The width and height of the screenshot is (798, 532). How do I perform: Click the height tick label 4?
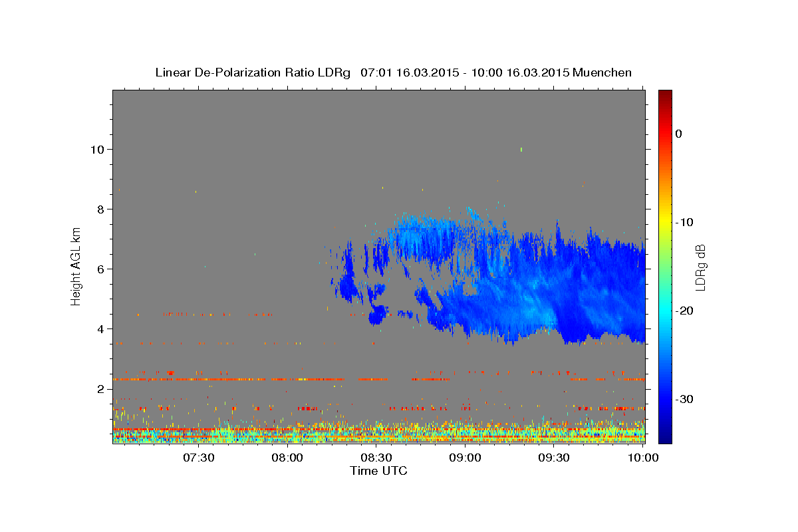(x=100, y=329)
